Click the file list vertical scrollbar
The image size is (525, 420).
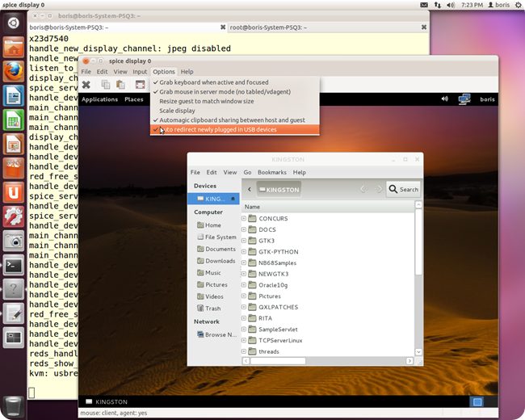click(x=418, y=242)
